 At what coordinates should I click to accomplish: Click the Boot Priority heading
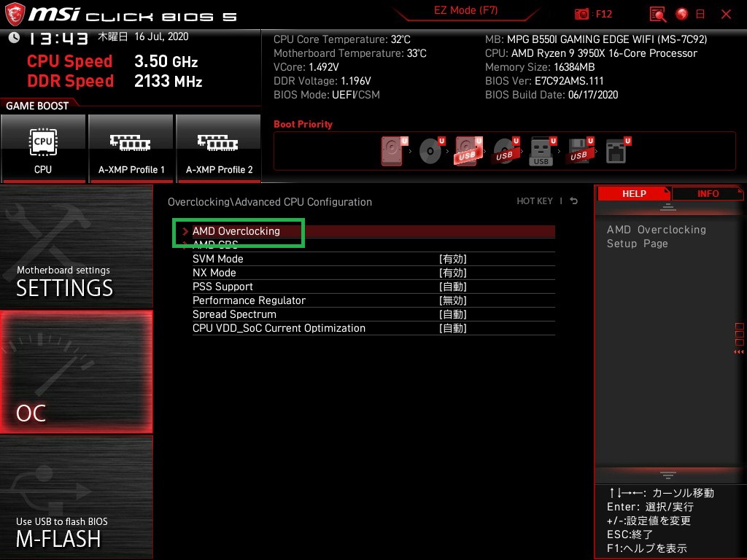pyautogui.click(x=303, y=124)
